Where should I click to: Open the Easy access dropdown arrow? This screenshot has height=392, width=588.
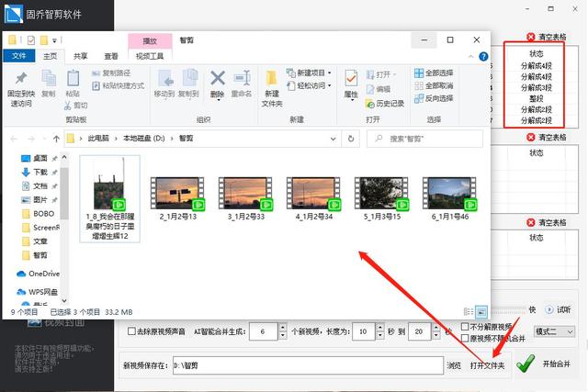click(330, 85)
